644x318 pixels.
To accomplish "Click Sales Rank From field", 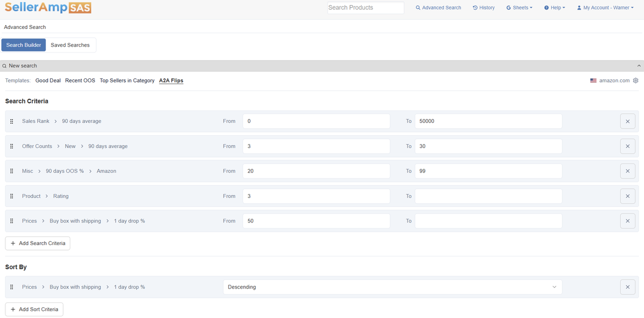I will click(316, 121).
